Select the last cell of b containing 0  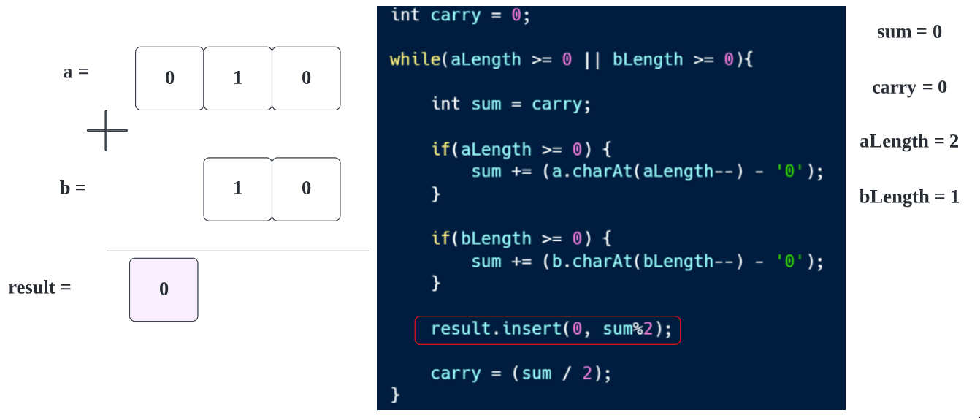tap(306, 189)
